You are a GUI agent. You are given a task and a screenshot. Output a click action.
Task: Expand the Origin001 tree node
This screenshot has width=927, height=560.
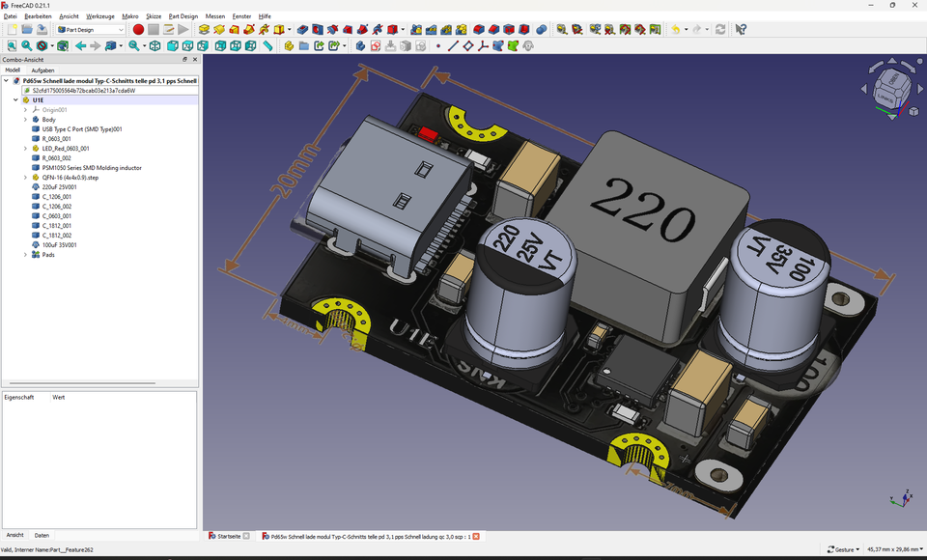[26, 108]
